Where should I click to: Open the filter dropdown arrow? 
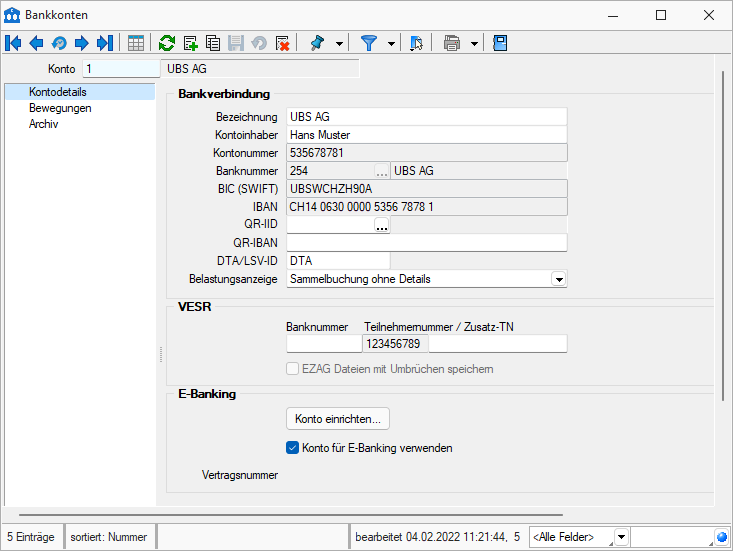coord(391,44)
